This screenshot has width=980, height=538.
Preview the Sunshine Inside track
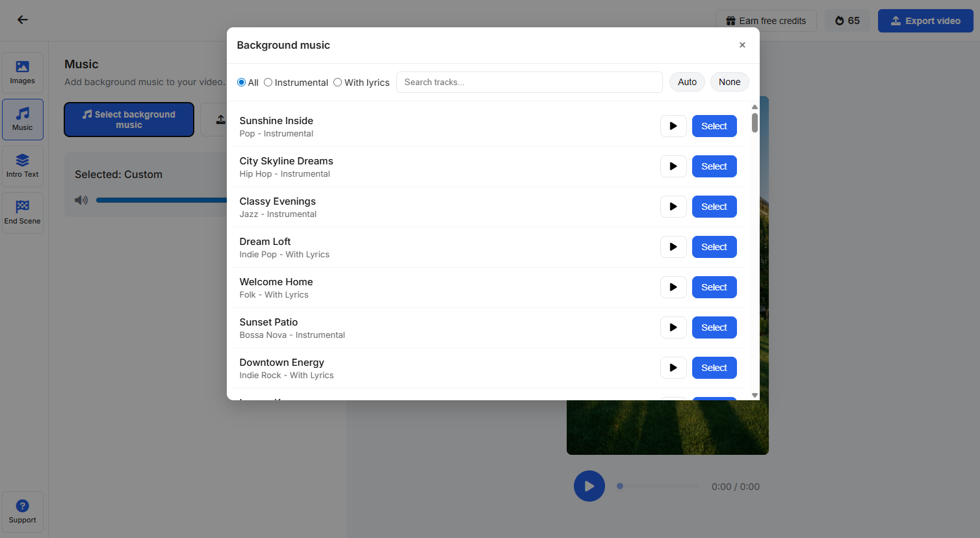click(x=673, y=125)
